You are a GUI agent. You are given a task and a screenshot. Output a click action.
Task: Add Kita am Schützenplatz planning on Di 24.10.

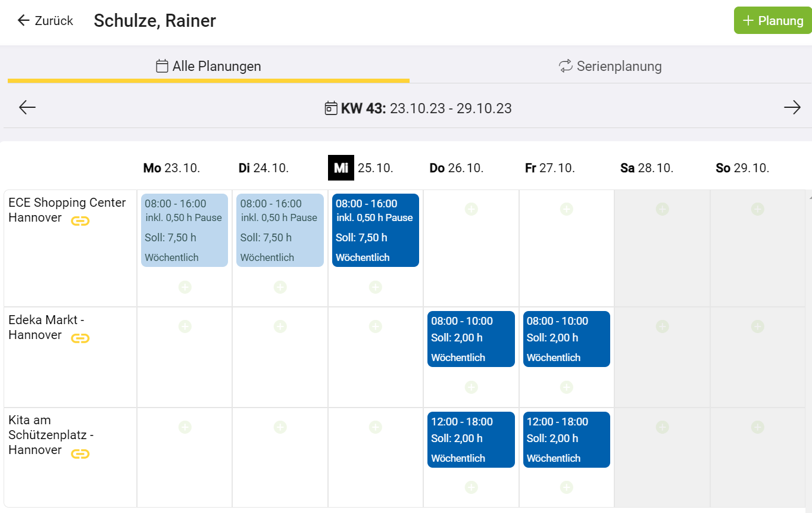pos(280,427)
